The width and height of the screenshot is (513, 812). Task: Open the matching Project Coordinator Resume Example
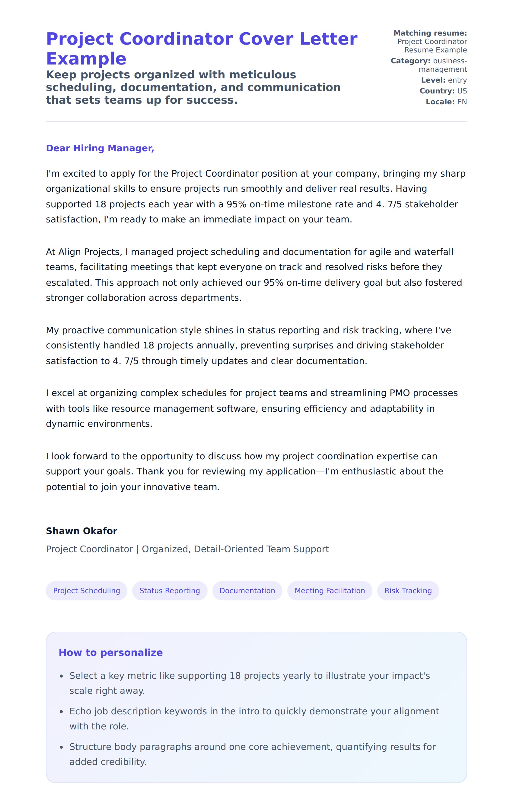pos(432,46)
